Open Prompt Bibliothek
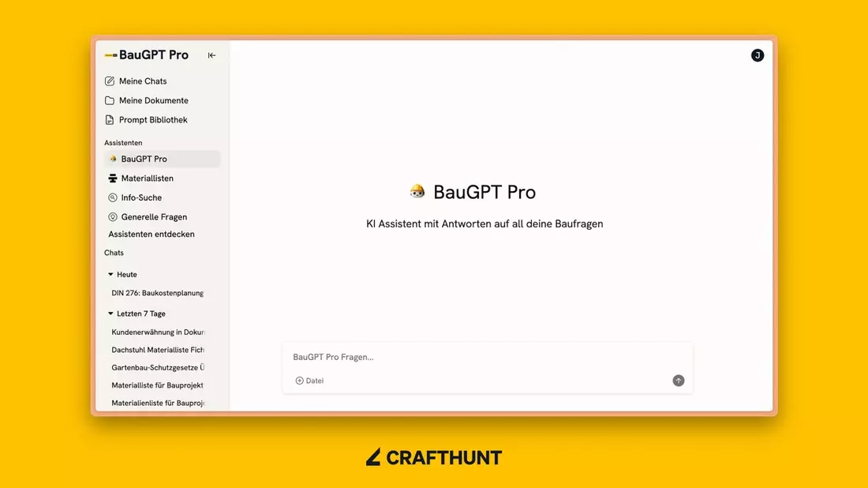The height and width of the screenshot is (488, 868). [x=146, y=120]
